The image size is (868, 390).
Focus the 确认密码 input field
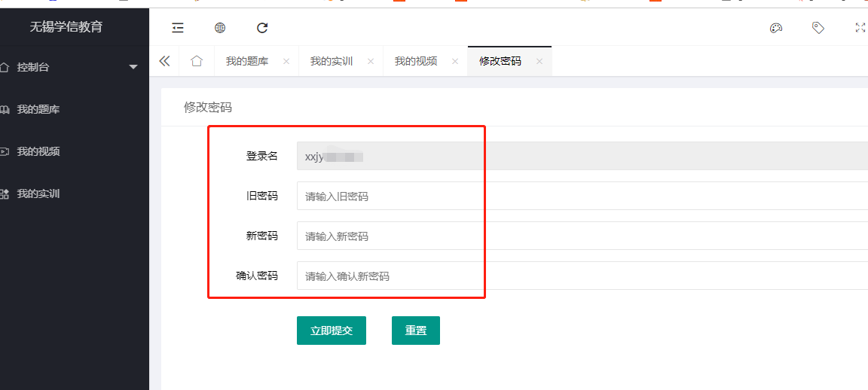click(x=580, y=276)
